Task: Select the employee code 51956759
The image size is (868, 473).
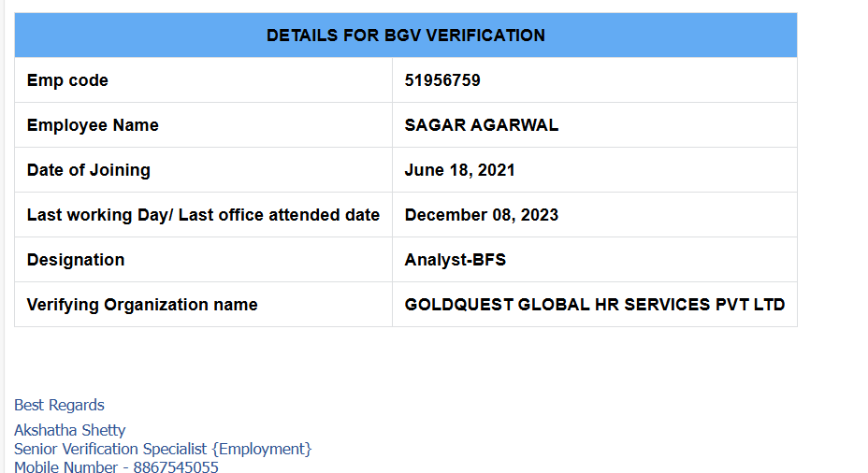Action: (442, 80)
